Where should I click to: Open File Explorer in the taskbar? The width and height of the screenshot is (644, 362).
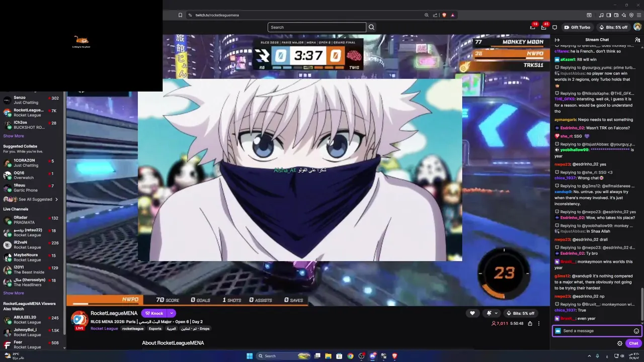328,356
